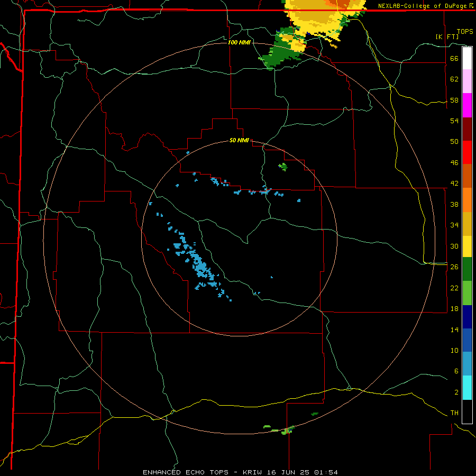Click the bright orange scale swatch
This screenshot has height=476, width=476.
point(467,200)
